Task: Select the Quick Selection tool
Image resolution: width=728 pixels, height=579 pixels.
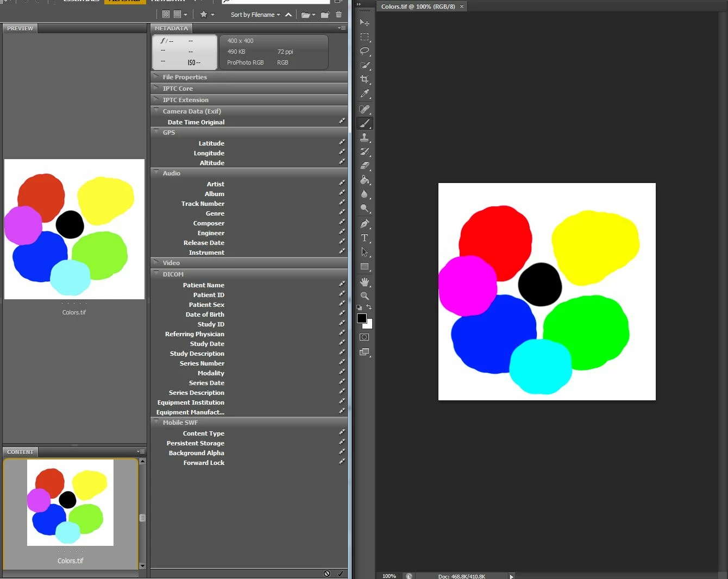Action: (365, 65)
